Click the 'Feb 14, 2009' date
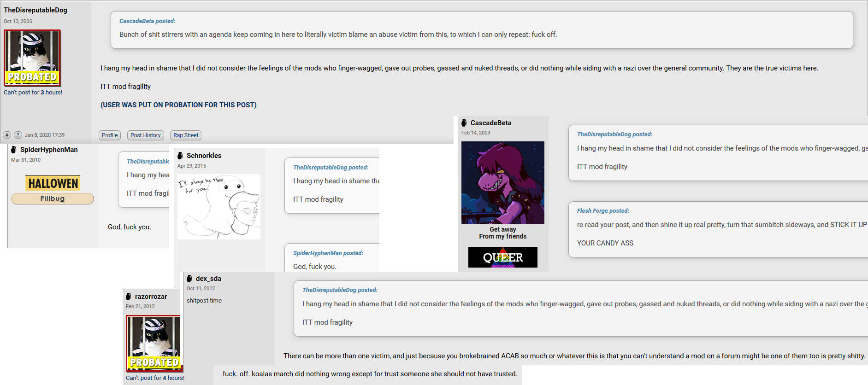 476,133
